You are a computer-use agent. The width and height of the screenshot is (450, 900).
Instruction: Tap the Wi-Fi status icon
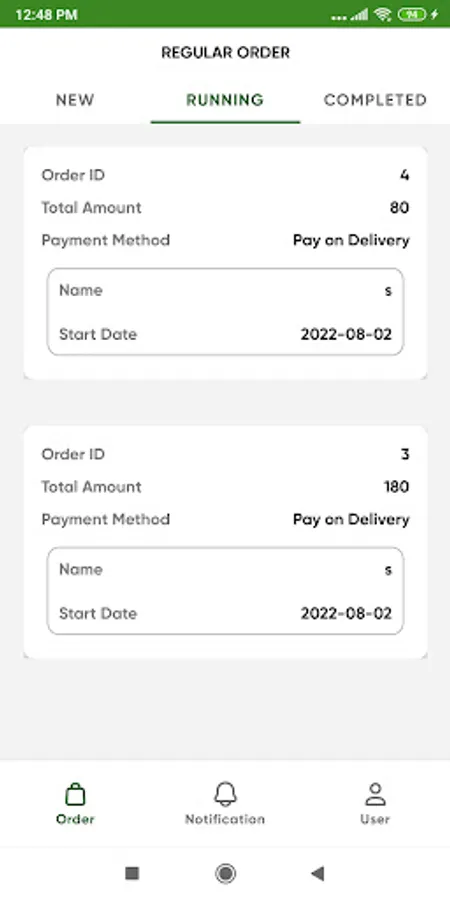[x=382, y=14]
